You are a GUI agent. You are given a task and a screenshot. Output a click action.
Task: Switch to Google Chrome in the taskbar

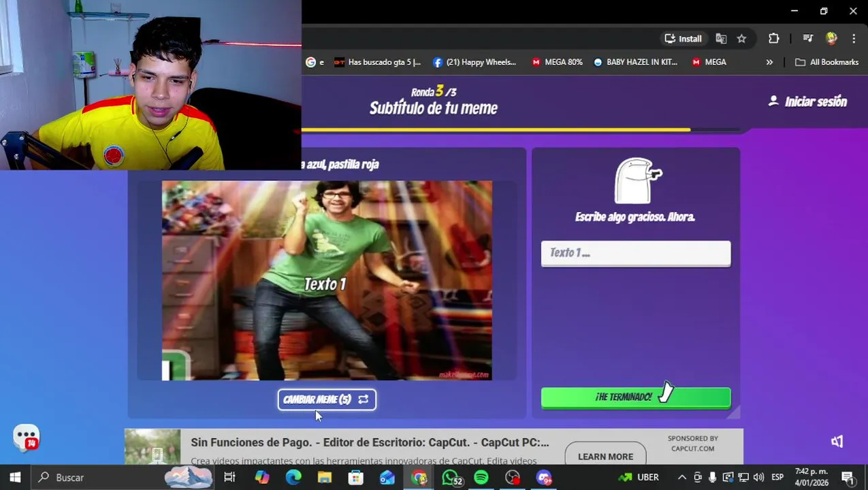[x=419, y=478]
